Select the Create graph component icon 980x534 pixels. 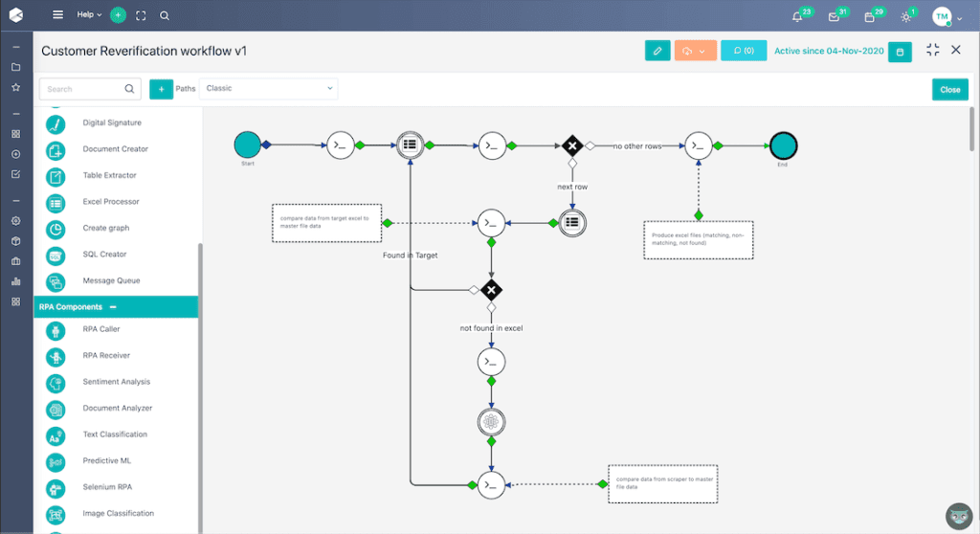[x=56, y=229]
